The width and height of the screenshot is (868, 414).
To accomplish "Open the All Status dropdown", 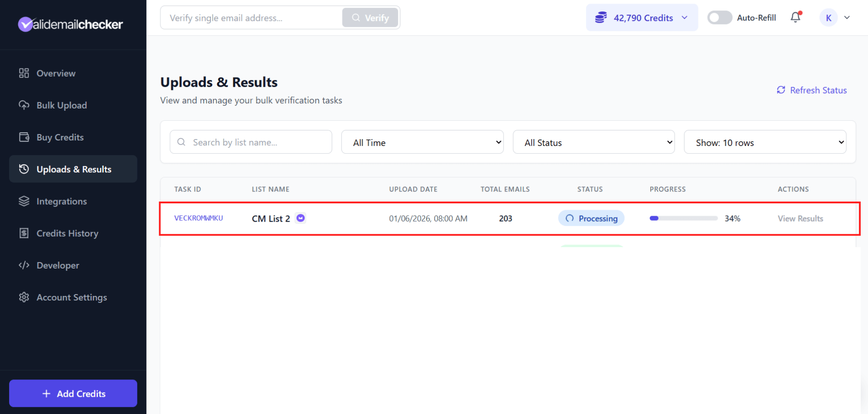I will coord(593,142).
